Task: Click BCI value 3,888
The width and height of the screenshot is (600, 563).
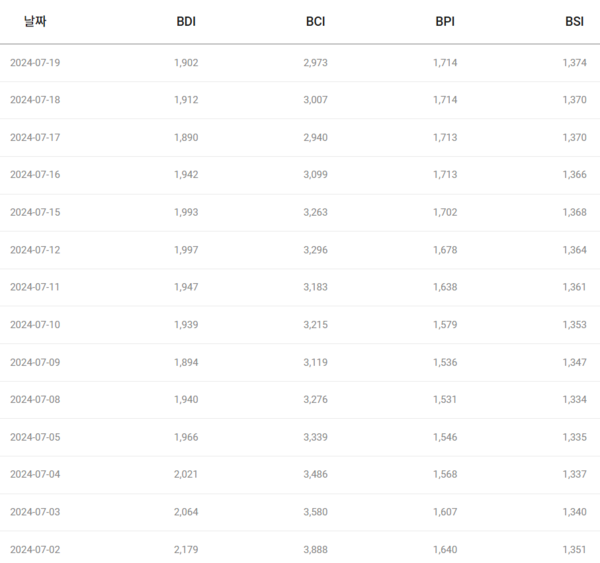Action: coord(315,550)
